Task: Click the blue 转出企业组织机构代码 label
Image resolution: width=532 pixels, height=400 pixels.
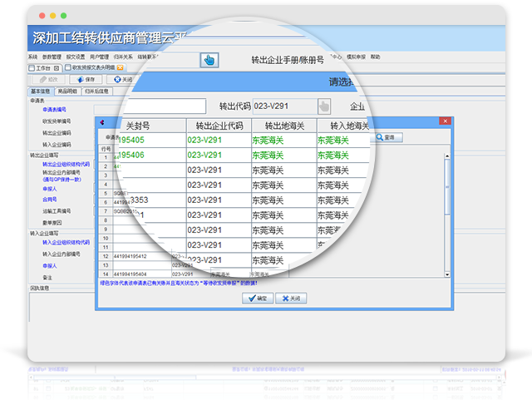Action: click(x=66, y=165)
